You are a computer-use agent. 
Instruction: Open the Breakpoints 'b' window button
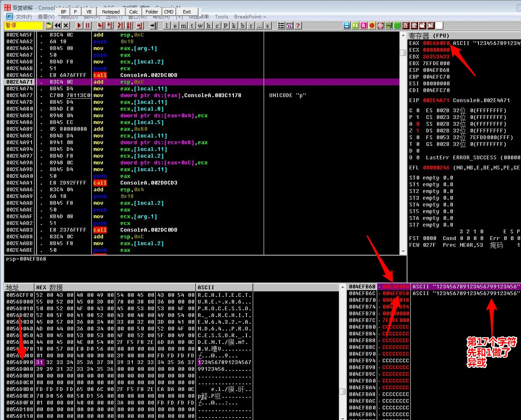pos(243,26)
